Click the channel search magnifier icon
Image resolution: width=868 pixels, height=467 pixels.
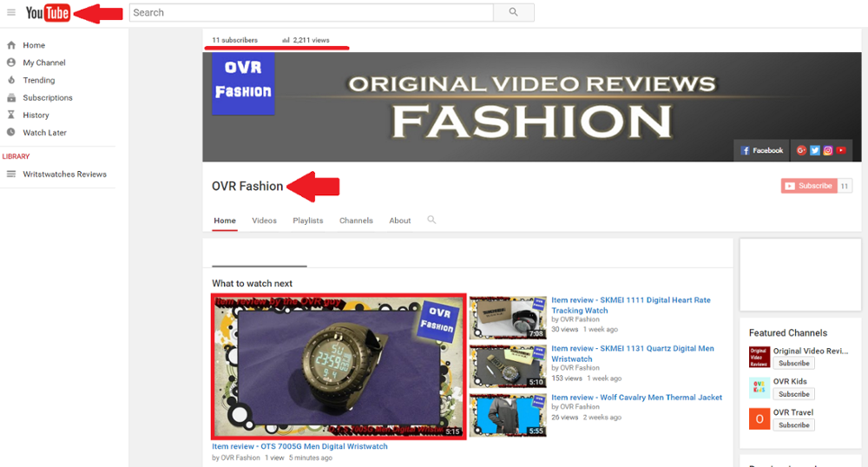[x=431, y=220]
